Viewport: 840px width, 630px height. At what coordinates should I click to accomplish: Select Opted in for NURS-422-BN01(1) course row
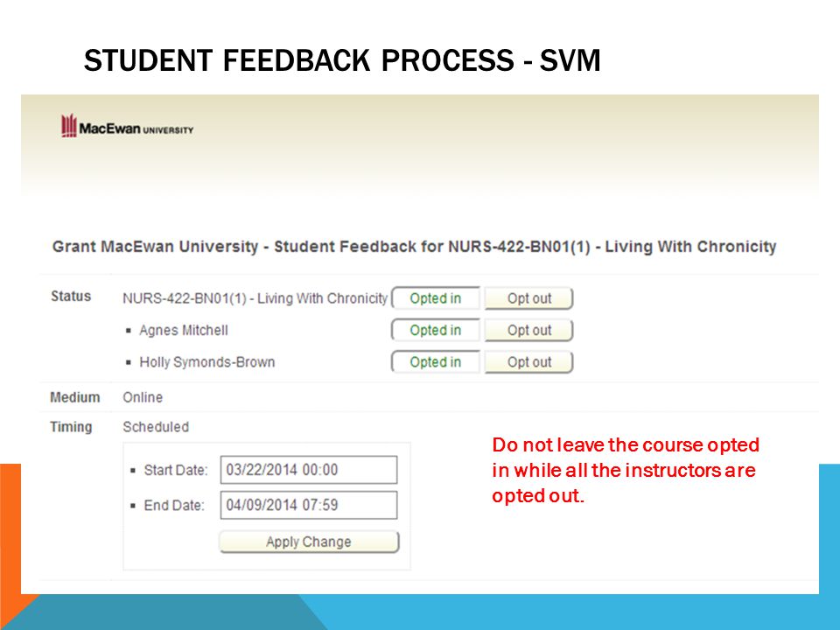tap(436, 298)
